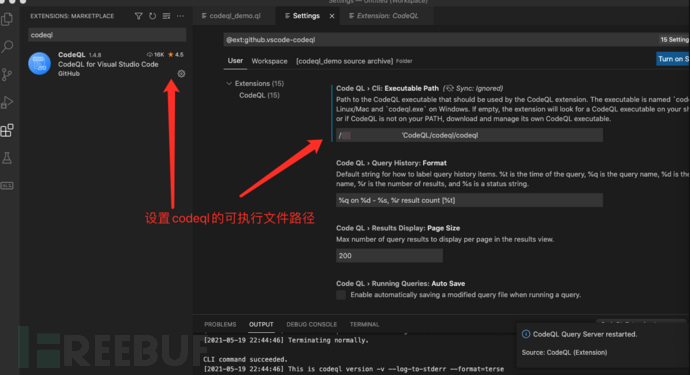690x375 pixels.
Task: Open the Explorer view in activity bar
Action: coord(7,19)
